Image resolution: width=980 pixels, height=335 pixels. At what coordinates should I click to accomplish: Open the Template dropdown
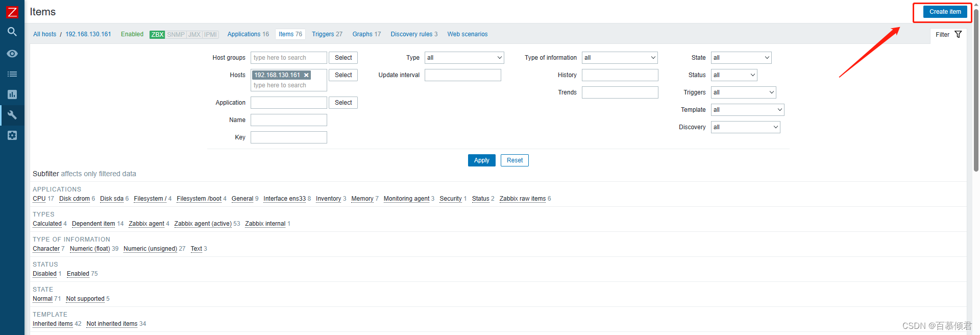[x=748, y=110]
